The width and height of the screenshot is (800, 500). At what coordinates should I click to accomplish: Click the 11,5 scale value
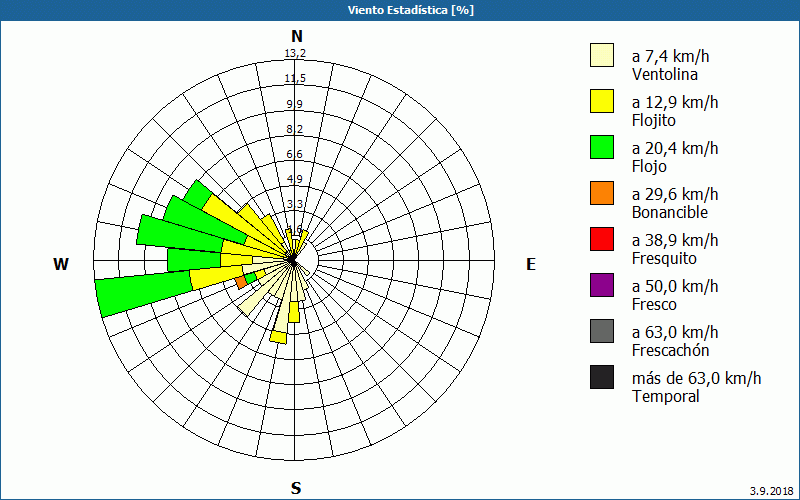[x=295, y=79]
